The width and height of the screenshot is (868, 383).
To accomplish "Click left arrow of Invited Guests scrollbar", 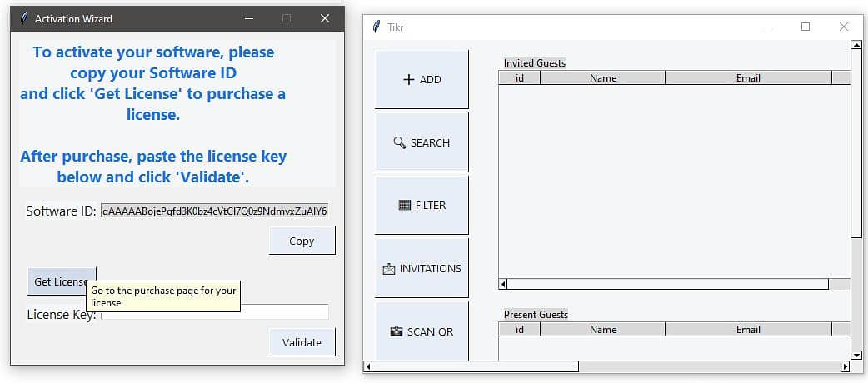I will click(503, 284).
